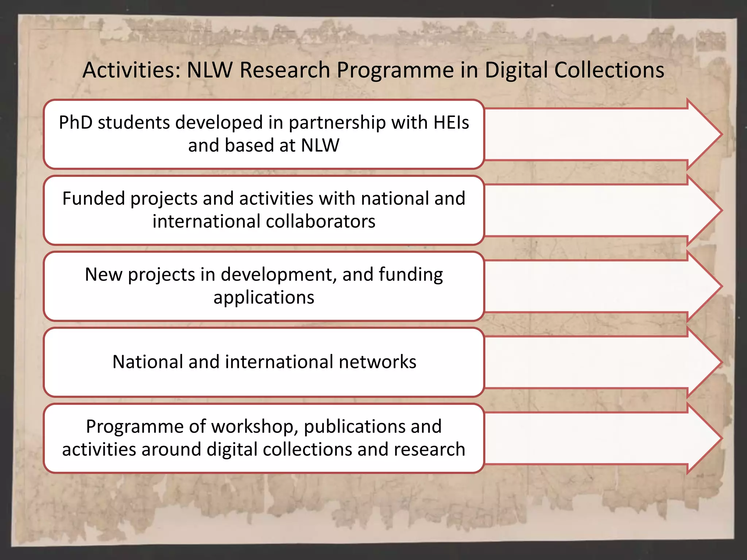Click the 'New projects in development' box
This screenshot has height=560, width=747.
point(264,286)
